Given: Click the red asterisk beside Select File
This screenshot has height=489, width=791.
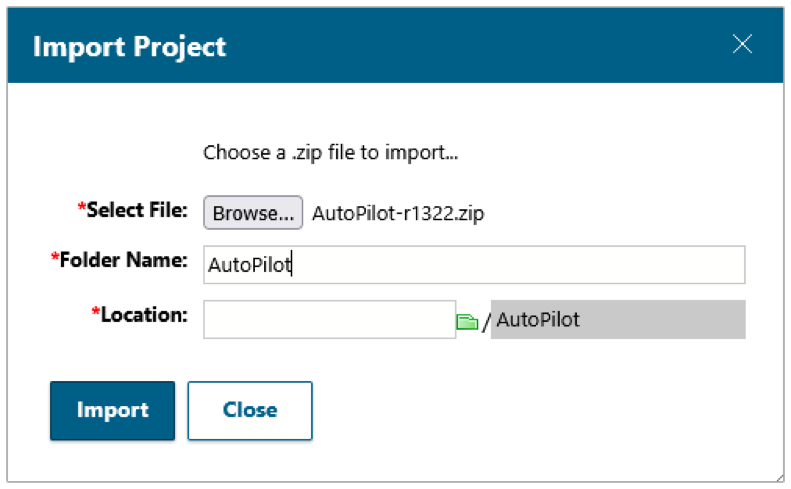Looking at the screenshot, I should pyautogui.click(x=81, y=208).
